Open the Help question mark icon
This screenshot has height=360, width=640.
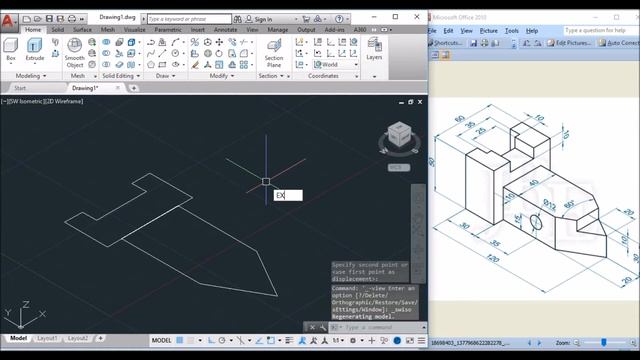coord(339,19)
